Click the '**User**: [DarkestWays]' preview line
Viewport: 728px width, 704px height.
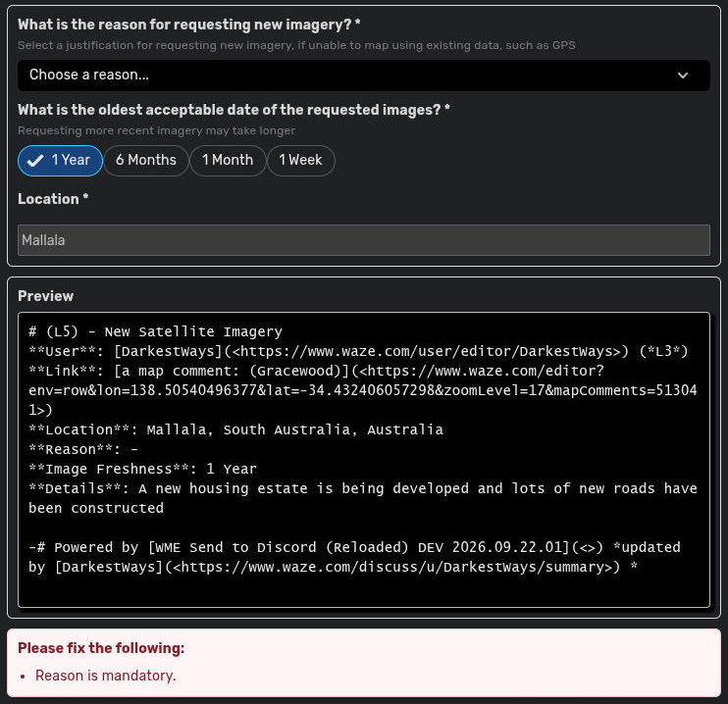click(358, 351)
